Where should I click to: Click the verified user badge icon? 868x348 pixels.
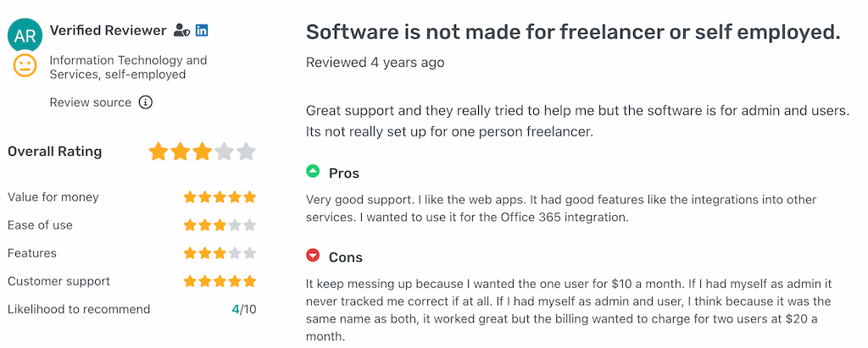(181, 30)
